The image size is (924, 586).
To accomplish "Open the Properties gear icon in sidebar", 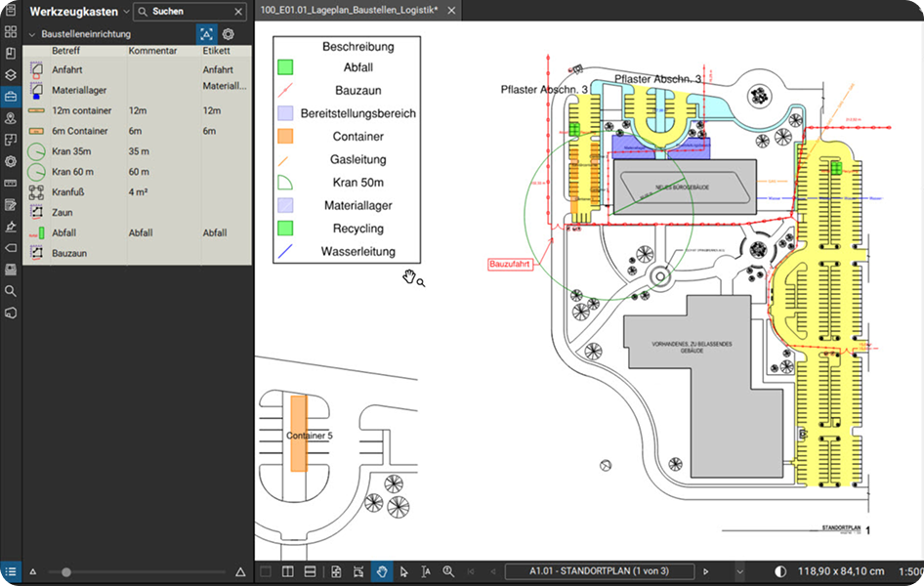I will [x=11, y=161].
